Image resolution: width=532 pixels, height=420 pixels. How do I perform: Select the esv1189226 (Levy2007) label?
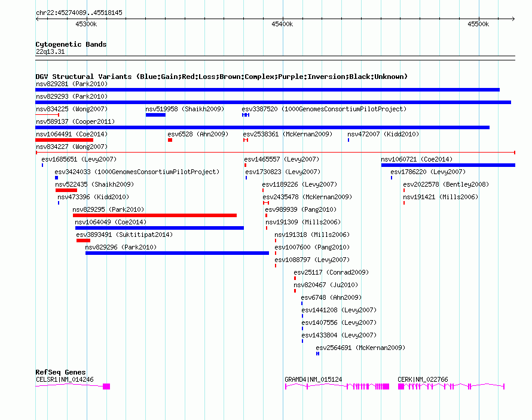[299, 184]
